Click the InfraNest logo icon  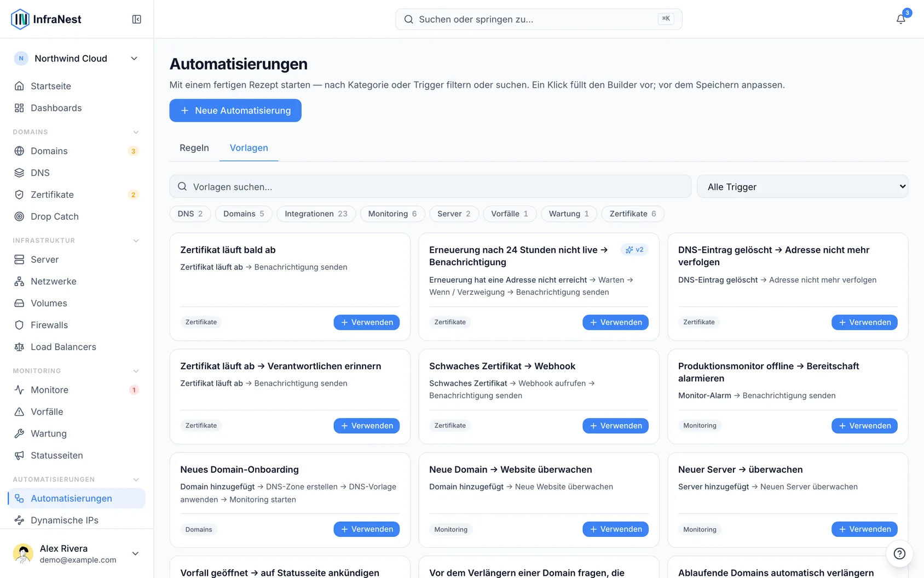pyautogui.click(x=20, y=19)
